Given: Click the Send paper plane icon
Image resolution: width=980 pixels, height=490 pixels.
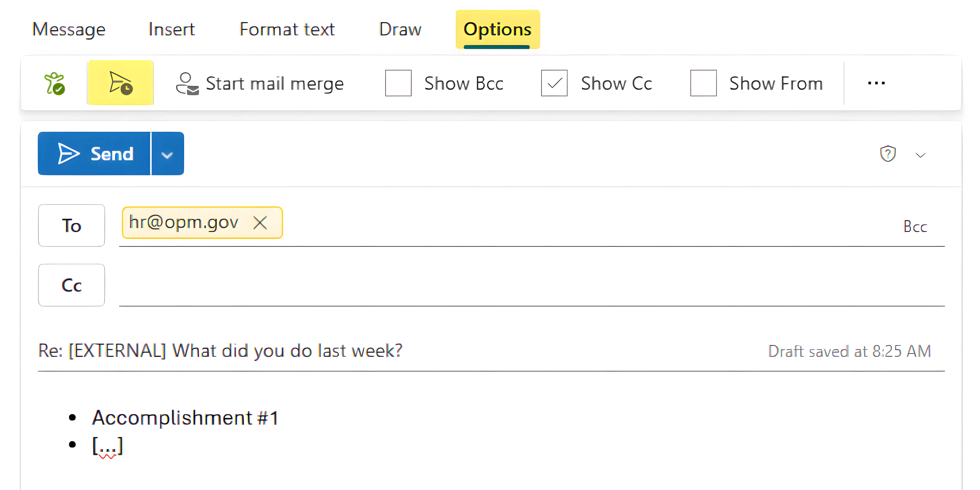Looking at the screenshot, I should tap(68, 154).
